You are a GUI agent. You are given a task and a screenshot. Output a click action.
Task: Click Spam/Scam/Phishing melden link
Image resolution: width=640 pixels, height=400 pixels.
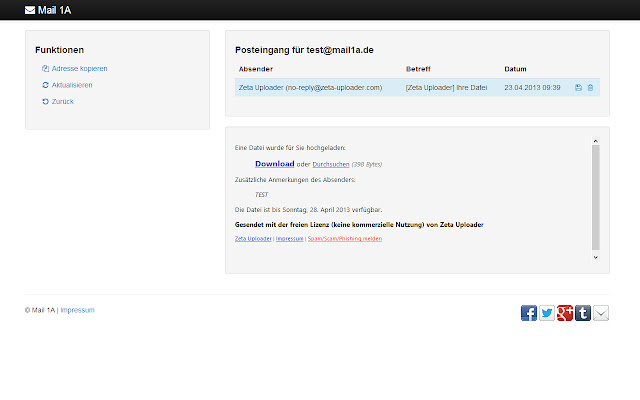pyautogui.click(x=345, y=238)
